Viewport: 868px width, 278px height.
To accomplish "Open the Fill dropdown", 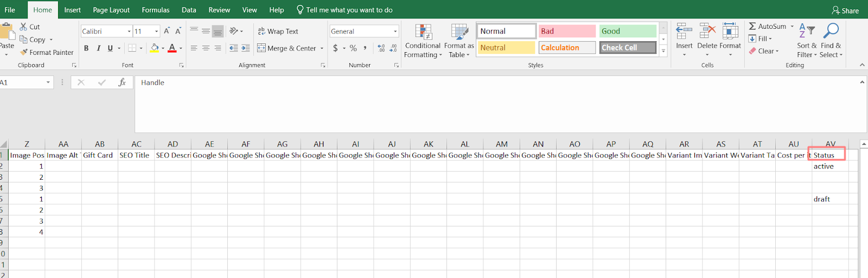I will 760,39.
